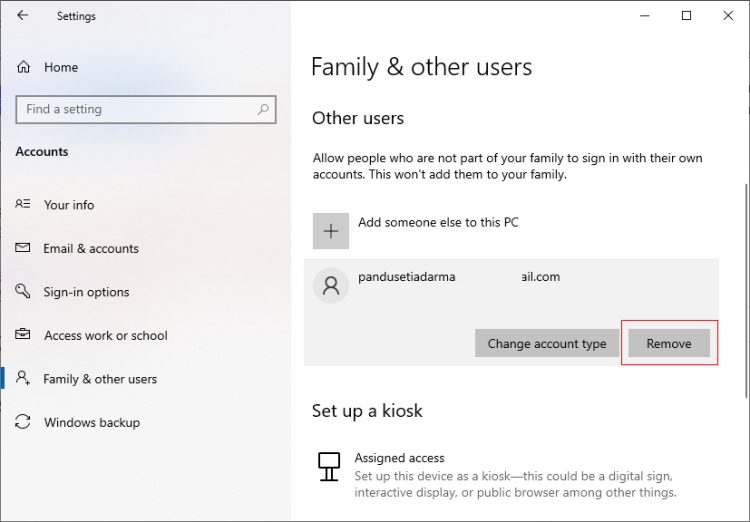Viewport: 750px width, 522px height.
Task: Click the Sign-in options key icon
Action: pyautogui.click(x=23, y=292)
